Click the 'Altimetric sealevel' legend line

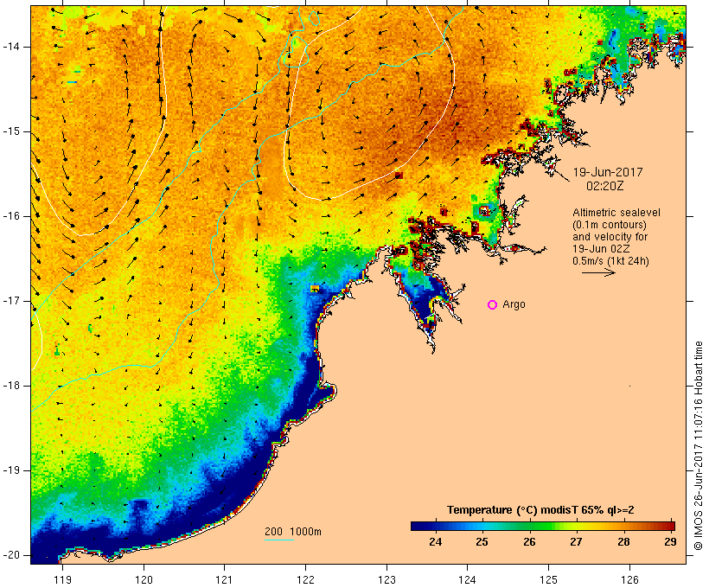point(616,213)
